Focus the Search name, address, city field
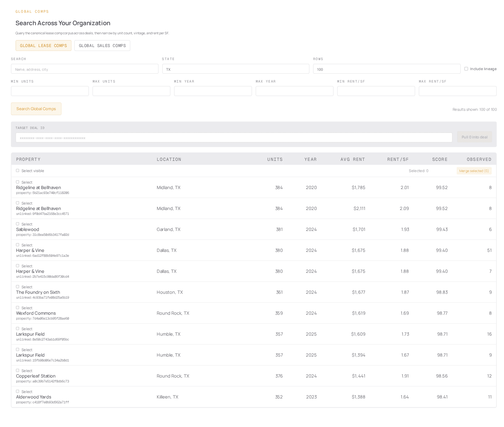 pos(84,69)
